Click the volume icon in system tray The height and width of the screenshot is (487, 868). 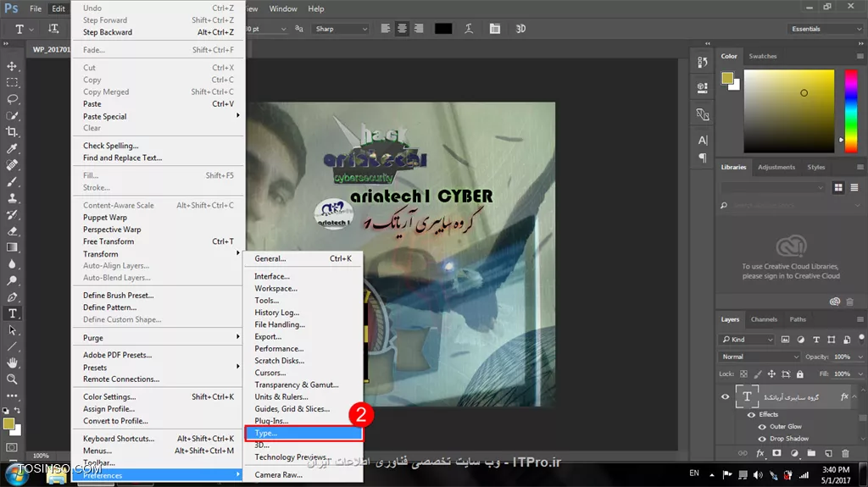click(758, 475)
